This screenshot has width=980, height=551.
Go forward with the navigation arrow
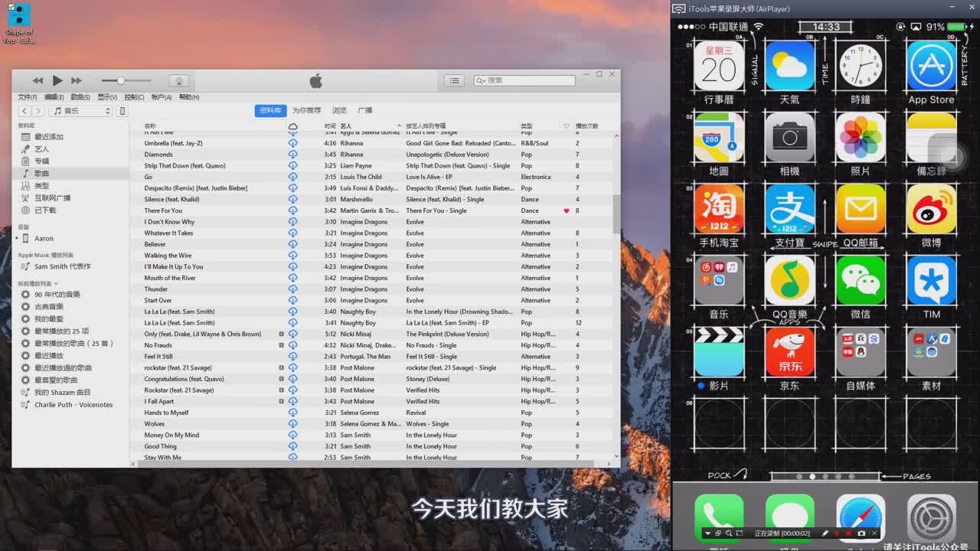tap(37, 111)
